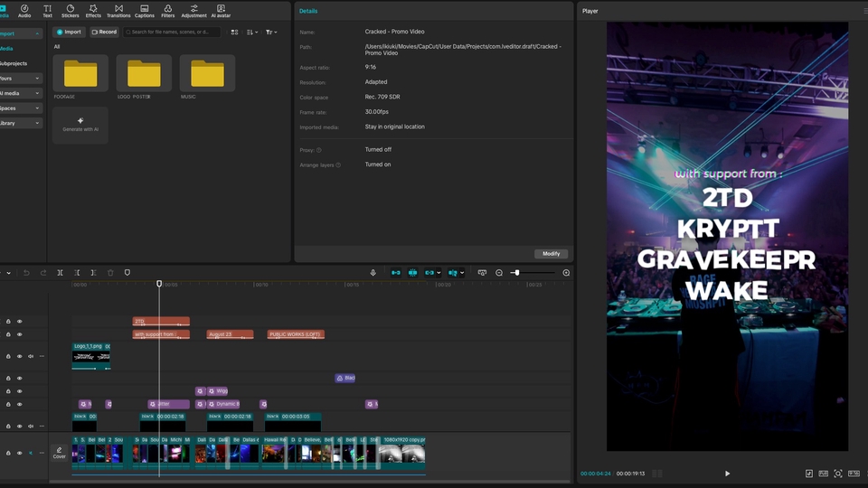Click the split clip tool in timeline toolbar
868x488 pixels.
pos(61,273)
